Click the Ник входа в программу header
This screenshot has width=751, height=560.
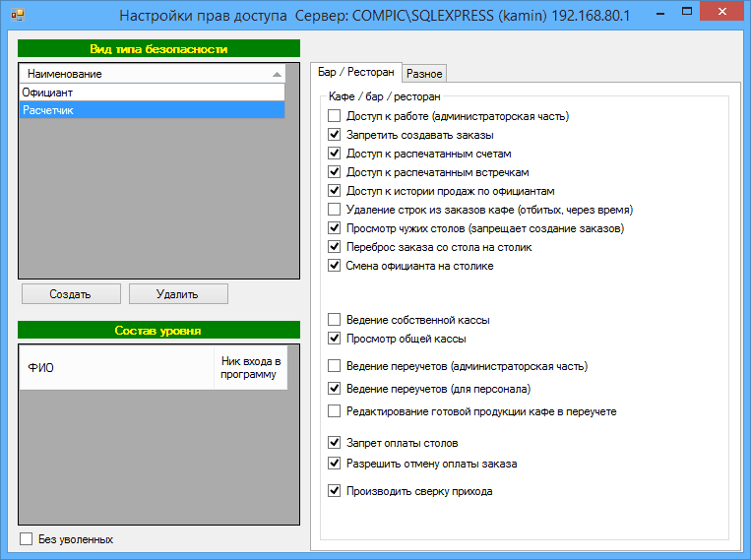[250, 367]
